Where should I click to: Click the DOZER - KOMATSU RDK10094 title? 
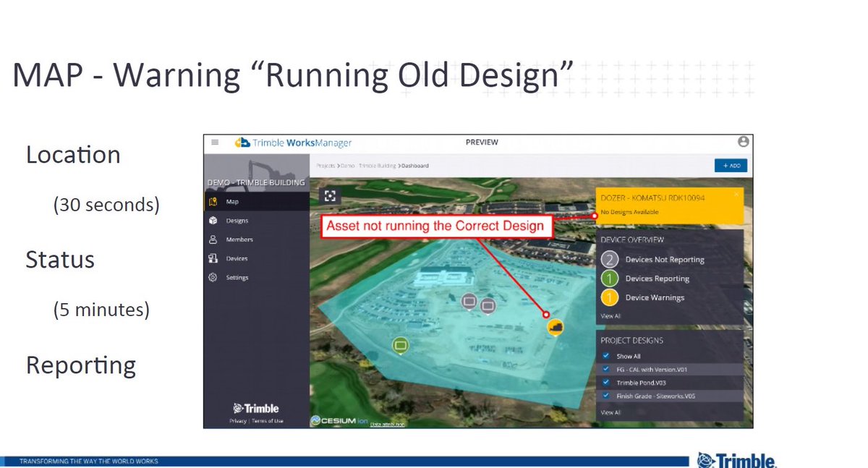click(x=652, y=197)
